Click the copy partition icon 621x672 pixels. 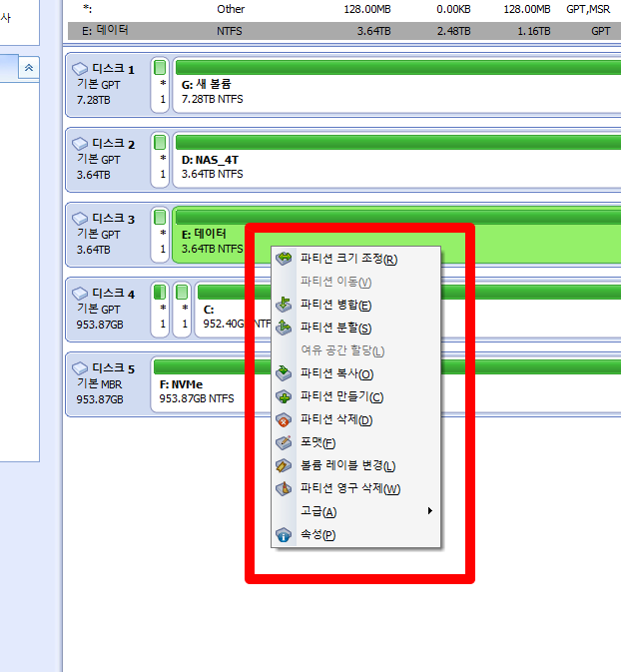click(284, 373)
